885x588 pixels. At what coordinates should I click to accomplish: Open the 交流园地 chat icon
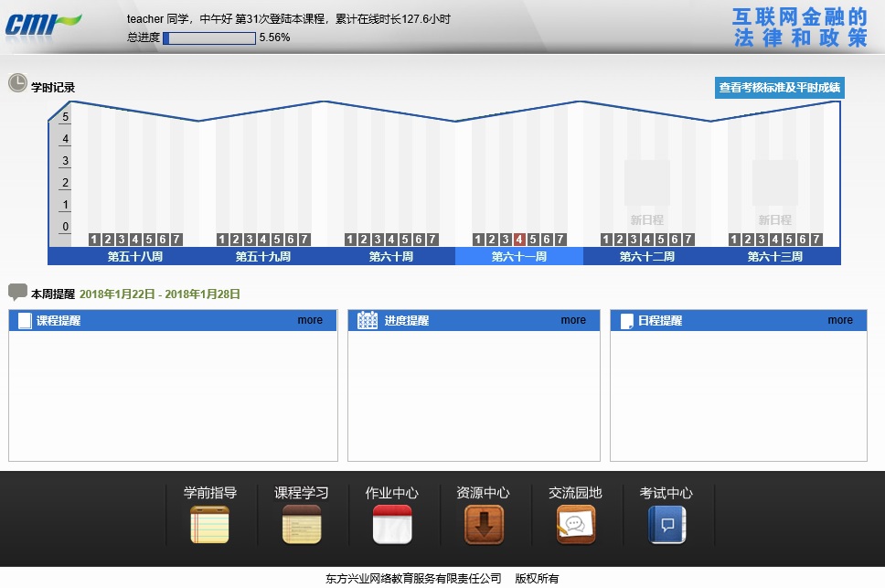pos(575,524)
